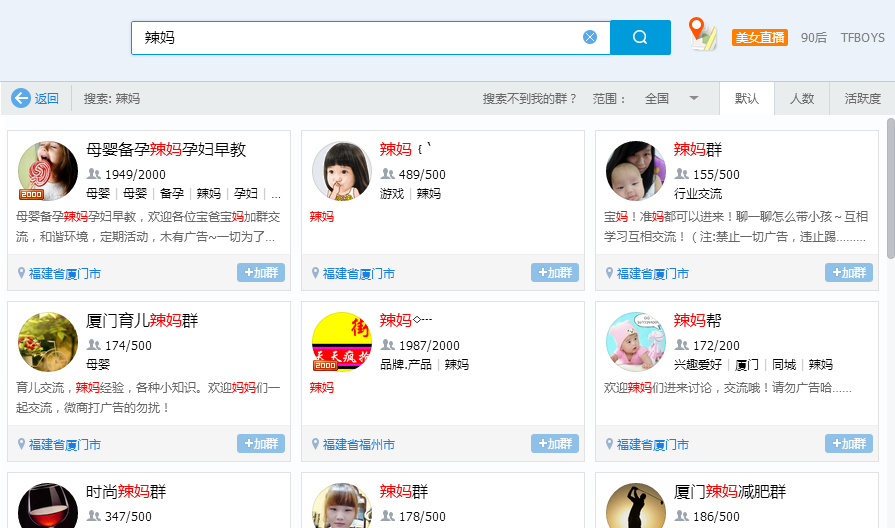This screenshot has height=528, width=895.
Task: Click the member count icon next to 1949/2000
Action: 94,174
